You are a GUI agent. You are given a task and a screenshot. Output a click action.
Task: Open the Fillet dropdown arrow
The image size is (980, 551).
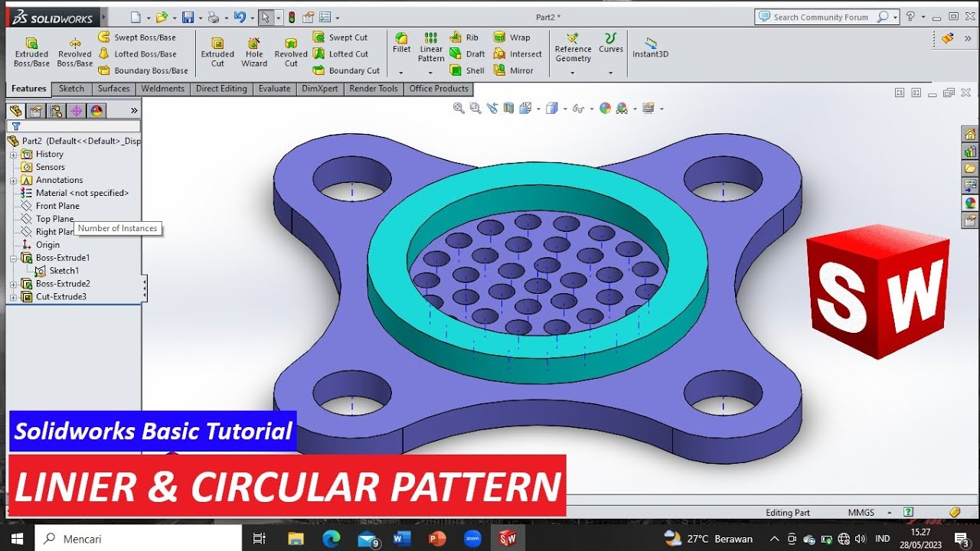coord(401,73)
